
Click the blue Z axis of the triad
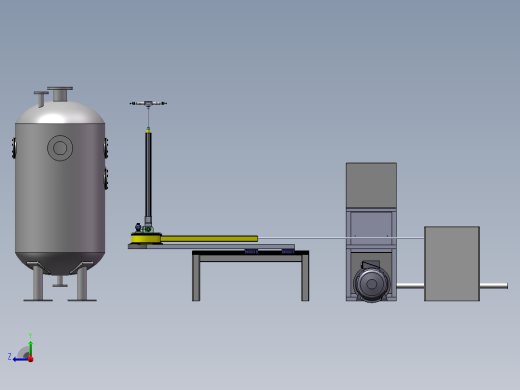pos(21,359)
